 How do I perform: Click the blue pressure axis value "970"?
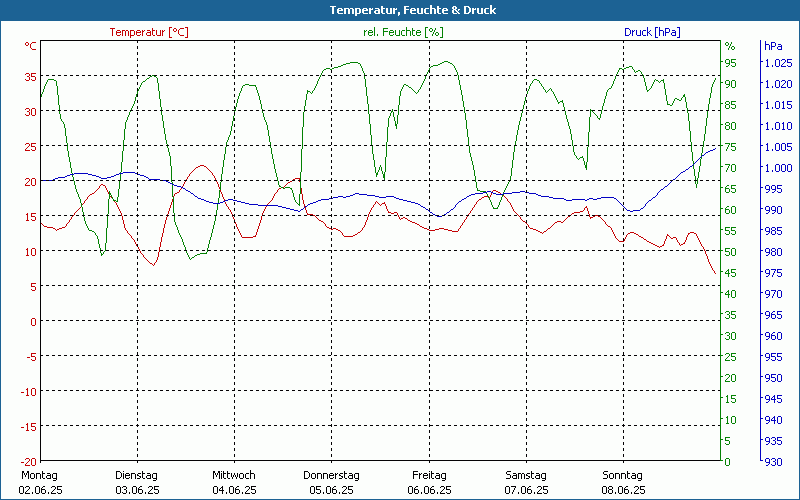click(773, 294)
